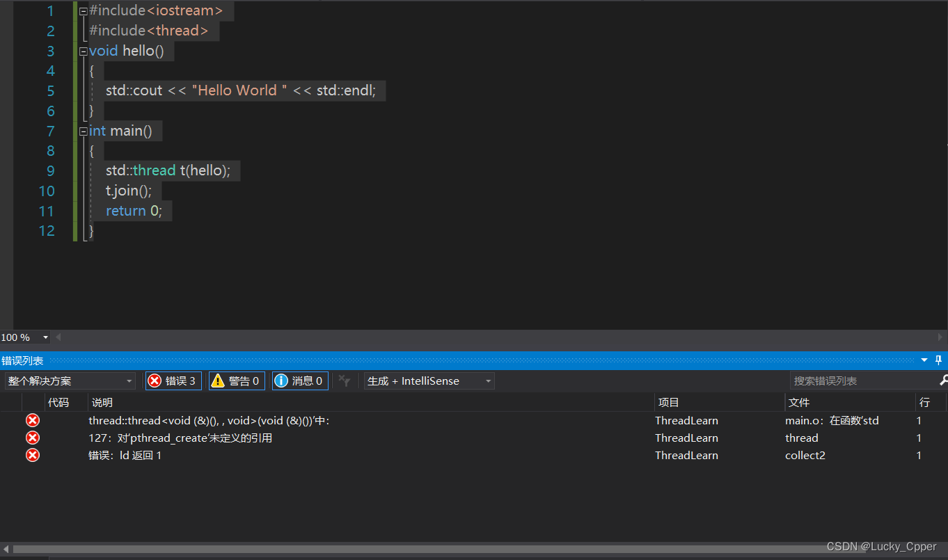The width and height of the screenshot is (948, 560).
Task: Click the t.join(); code line
Action: pos(128,191)
